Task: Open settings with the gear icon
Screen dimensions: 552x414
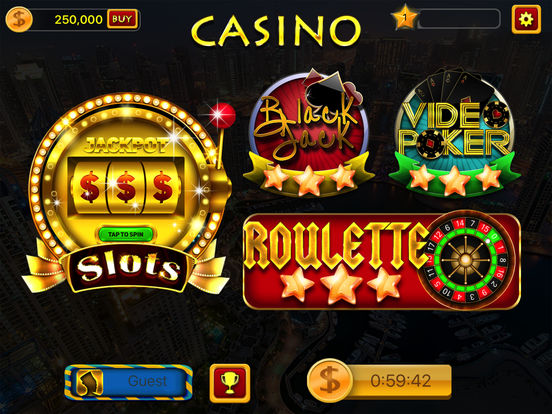Action: [526, 19]
